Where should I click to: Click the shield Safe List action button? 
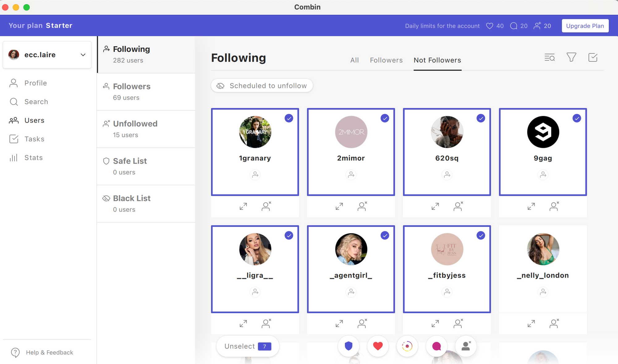(348, 346)
